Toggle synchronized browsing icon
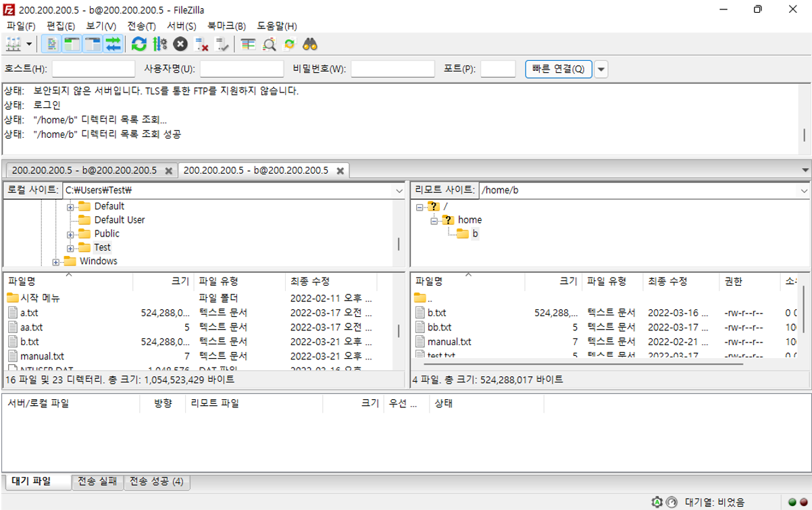 tap(290, 45)
